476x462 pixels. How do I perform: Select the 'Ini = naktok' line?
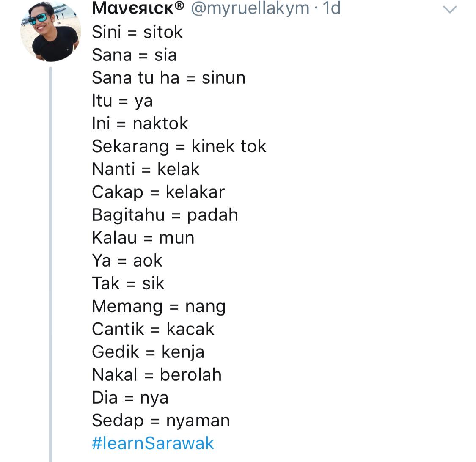pos(140,124)
